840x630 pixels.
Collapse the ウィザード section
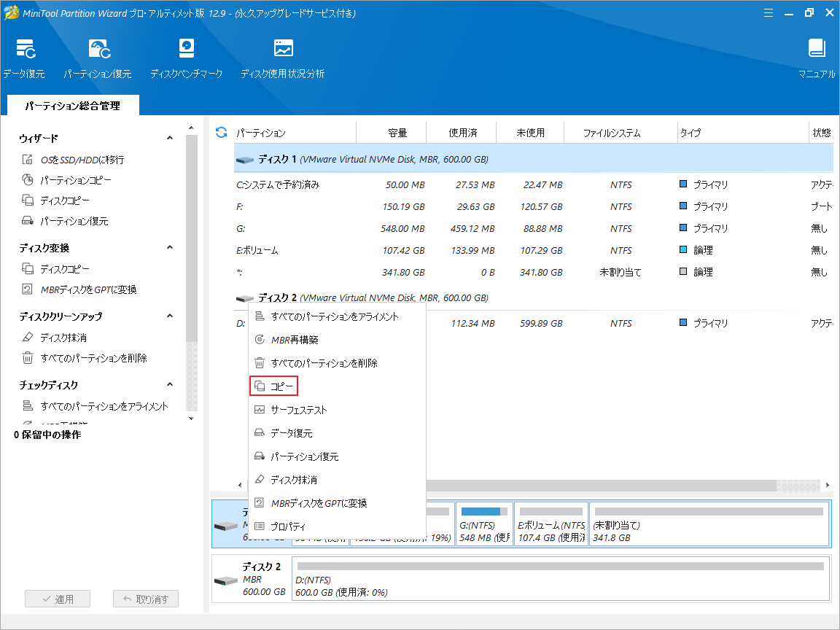[170, 139]
